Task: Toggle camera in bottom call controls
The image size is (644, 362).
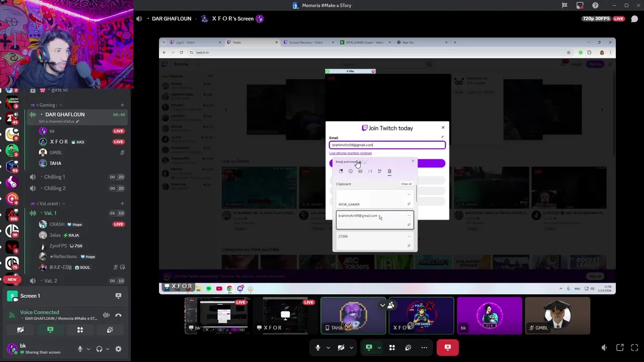Action: tap(341, 347)
